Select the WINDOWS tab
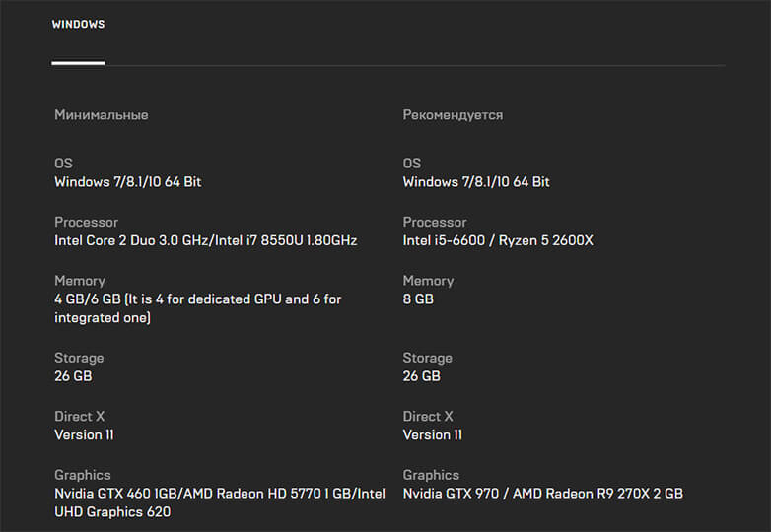The height and width of the screenshot is (532, 771). pos(78,24)
